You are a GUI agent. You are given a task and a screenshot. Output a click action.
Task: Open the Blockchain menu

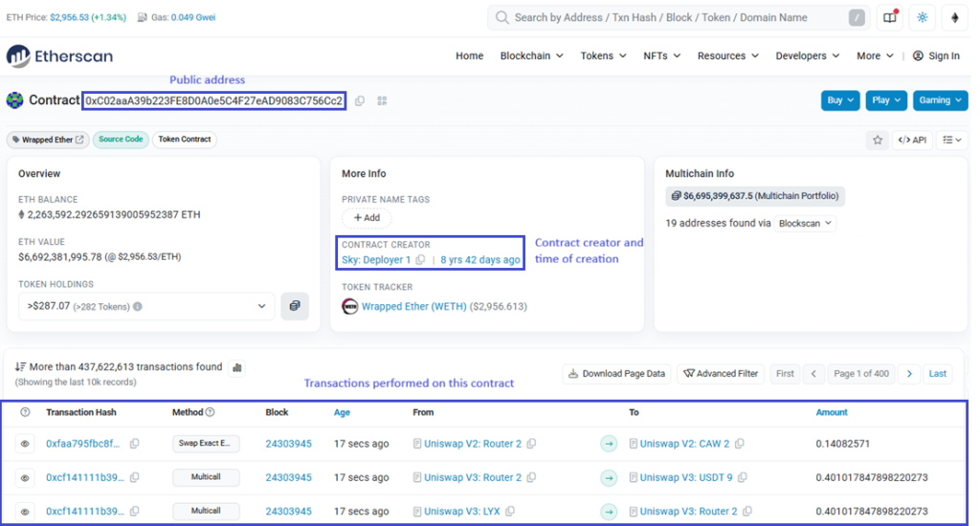531,55
